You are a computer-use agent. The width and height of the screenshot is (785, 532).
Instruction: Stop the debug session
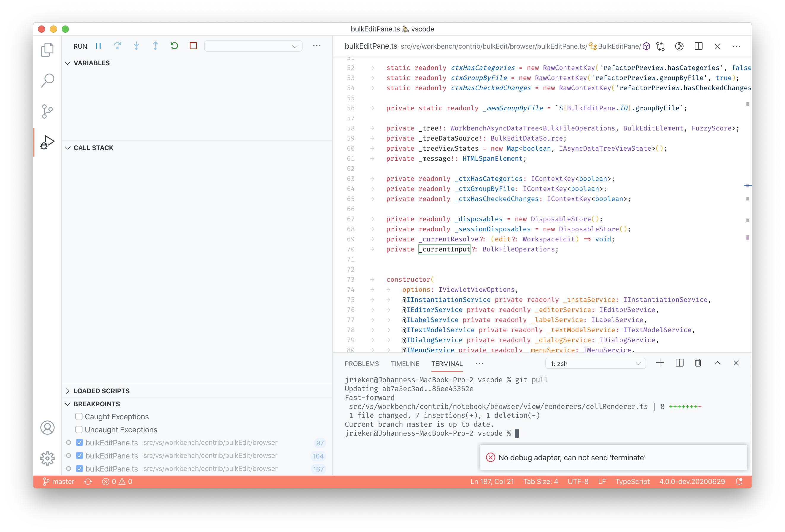point(193,46)
